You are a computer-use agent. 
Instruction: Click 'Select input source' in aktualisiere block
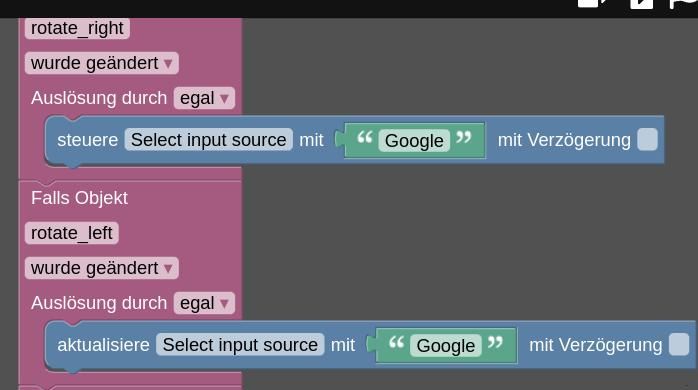point(240,345)
